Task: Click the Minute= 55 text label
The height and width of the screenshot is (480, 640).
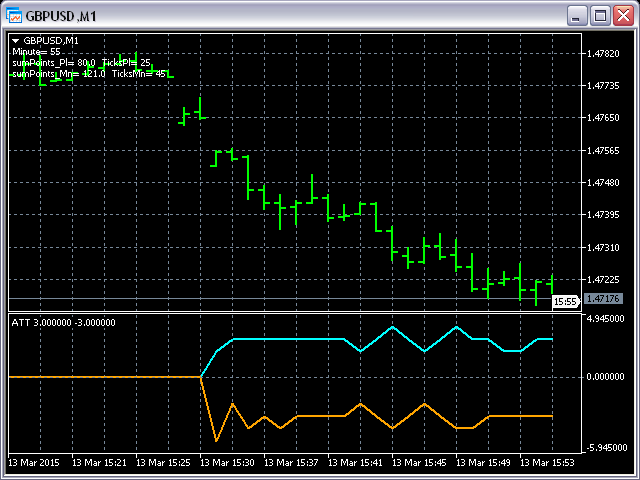Action: [x=36, y=51]
